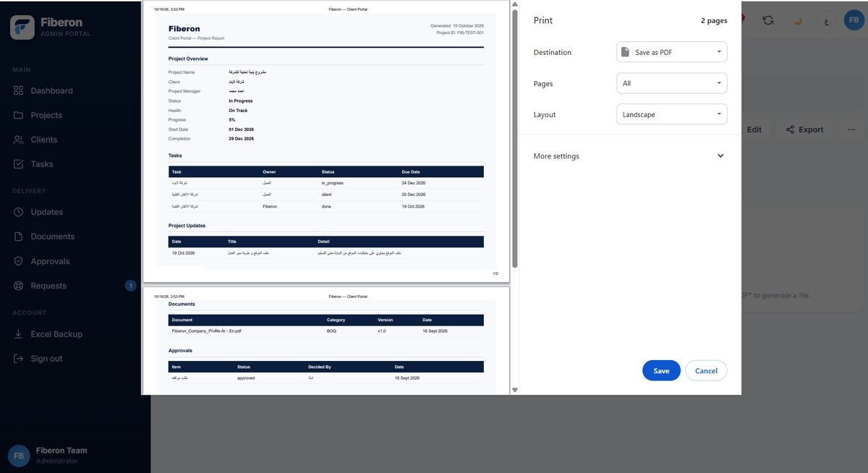Click the Fiberon Team avatar in sidebar footer
Viewport: 868px width, 473px height.
[19, 456]
